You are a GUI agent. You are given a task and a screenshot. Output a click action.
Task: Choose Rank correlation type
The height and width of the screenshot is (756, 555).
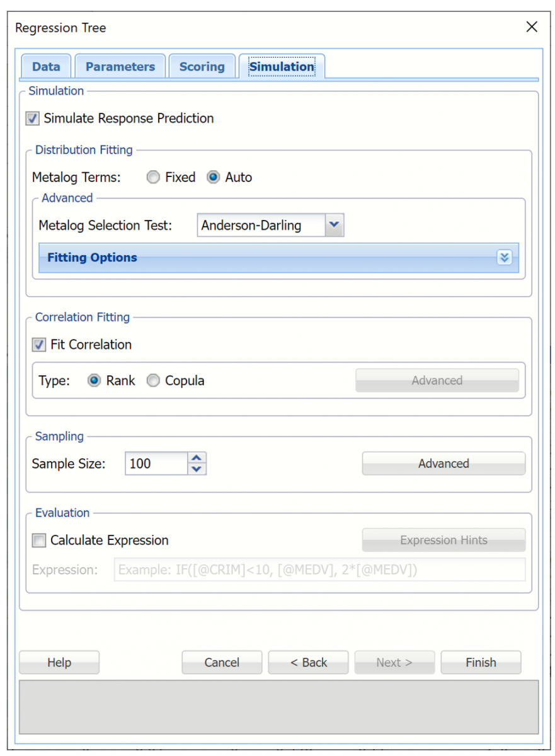click(94, 381)
